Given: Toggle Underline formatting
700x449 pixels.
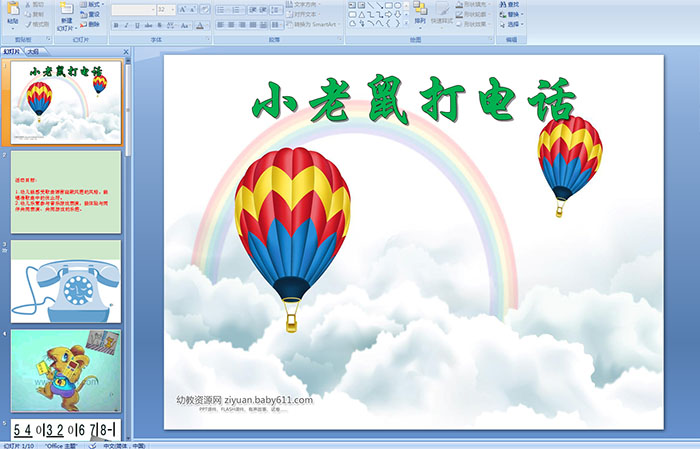Looking at the screenshot, I should [137, 25].
